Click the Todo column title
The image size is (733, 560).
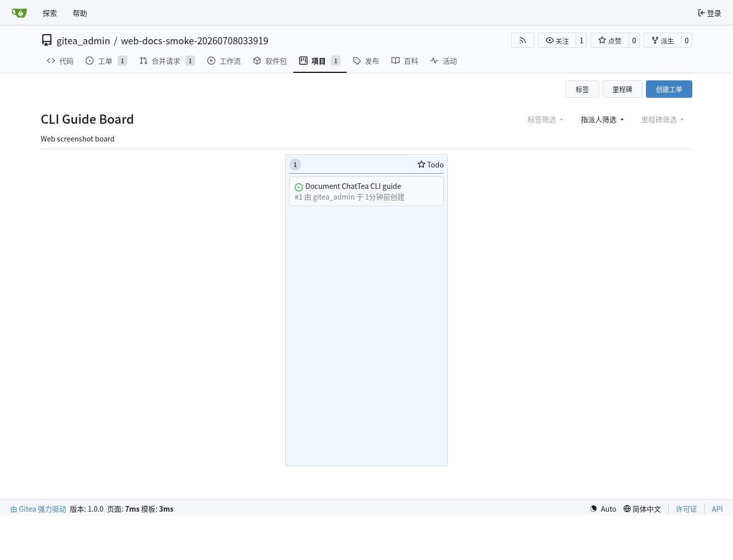pyautogui.click(x=435, y=164)
